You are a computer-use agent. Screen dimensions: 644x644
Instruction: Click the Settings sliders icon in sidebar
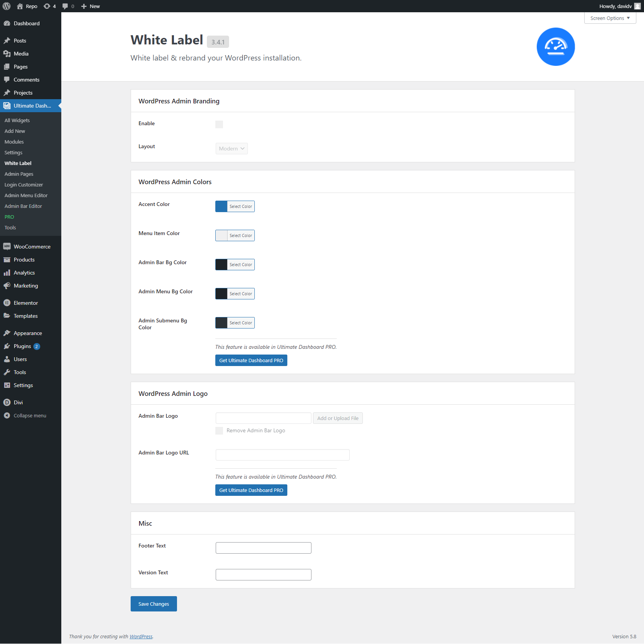pyautogui.click(x=7, y=385)
